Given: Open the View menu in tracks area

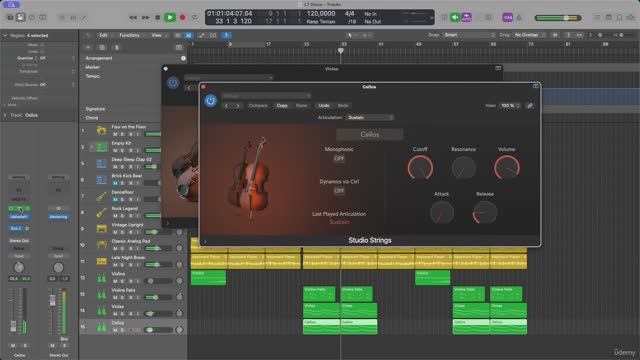Looking at the screenshot, I should pos(158,36).
